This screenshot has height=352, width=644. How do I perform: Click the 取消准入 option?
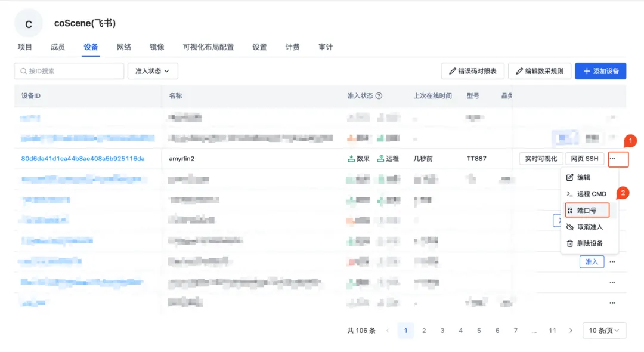590,227
